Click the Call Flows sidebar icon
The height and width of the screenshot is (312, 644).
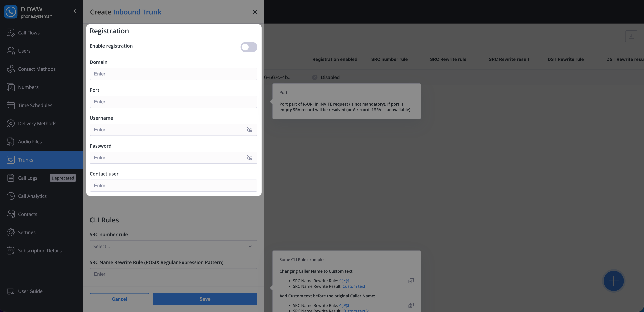tap(11, 32)
